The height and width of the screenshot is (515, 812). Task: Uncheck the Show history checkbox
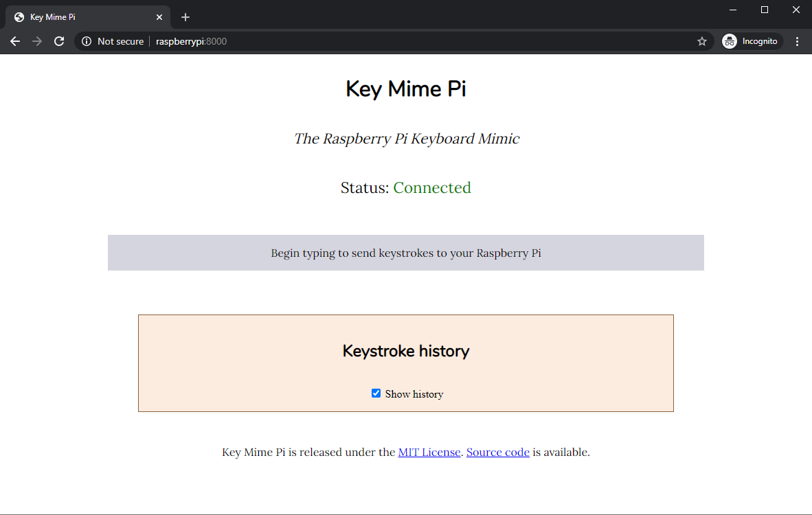click(x=376, y=393)
